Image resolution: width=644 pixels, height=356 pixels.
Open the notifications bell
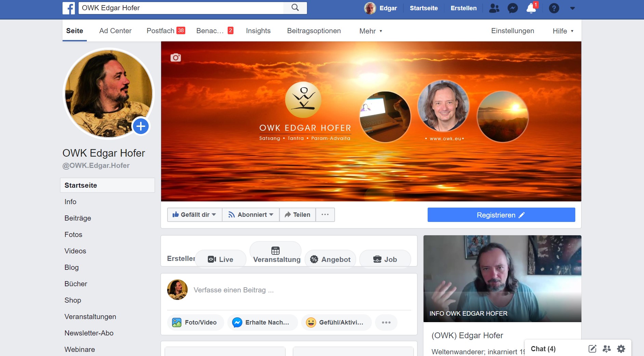(531, 8)
